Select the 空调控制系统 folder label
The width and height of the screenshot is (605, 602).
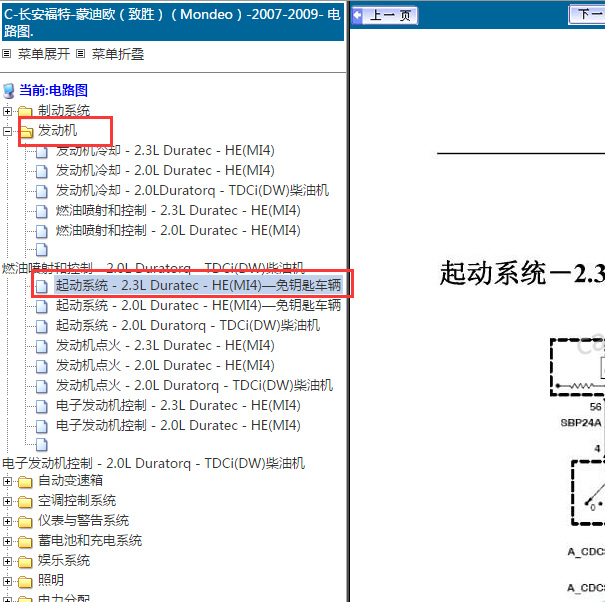(77, 501)
